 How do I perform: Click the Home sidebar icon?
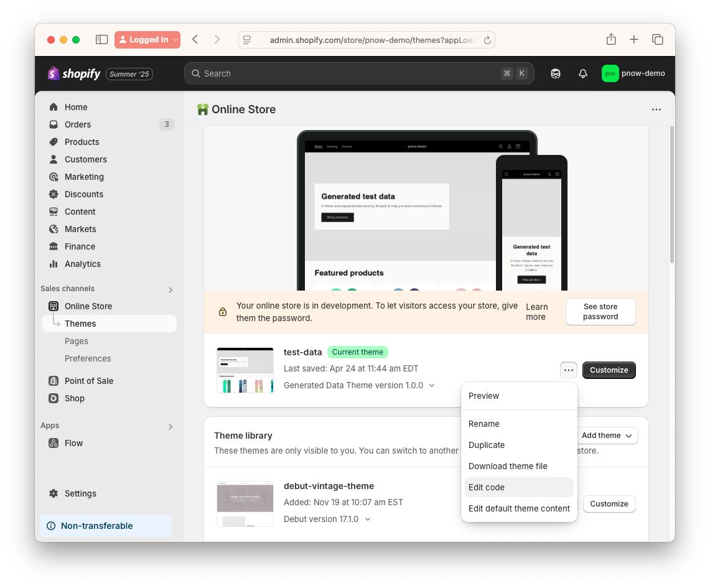[x=54, y=107]
